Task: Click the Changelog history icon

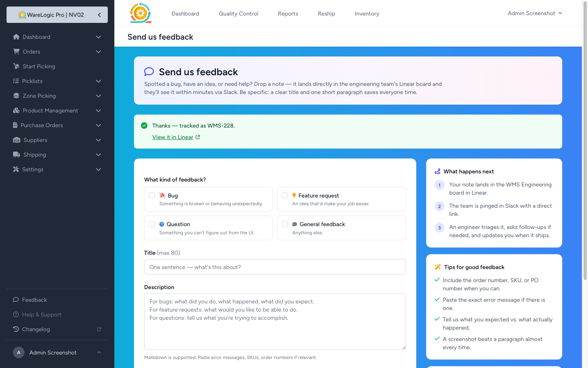Action: [16, 329]
